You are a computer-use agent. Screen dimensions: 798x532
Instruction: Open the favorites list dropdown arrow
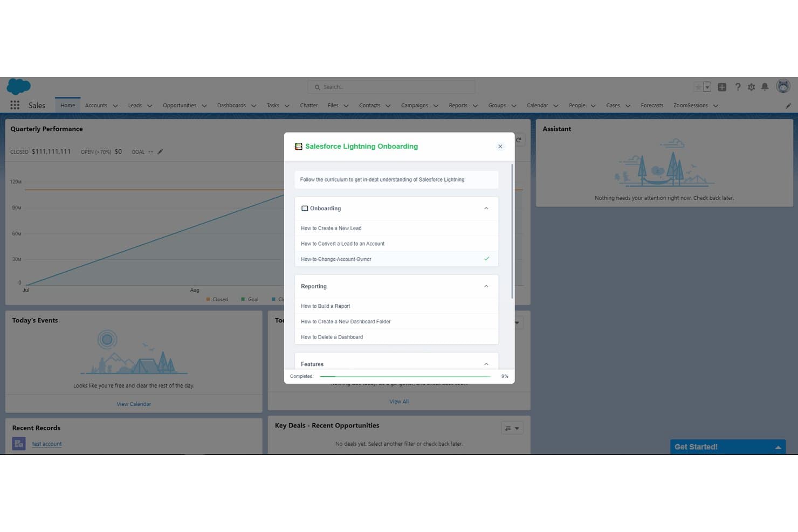(707, 87)
